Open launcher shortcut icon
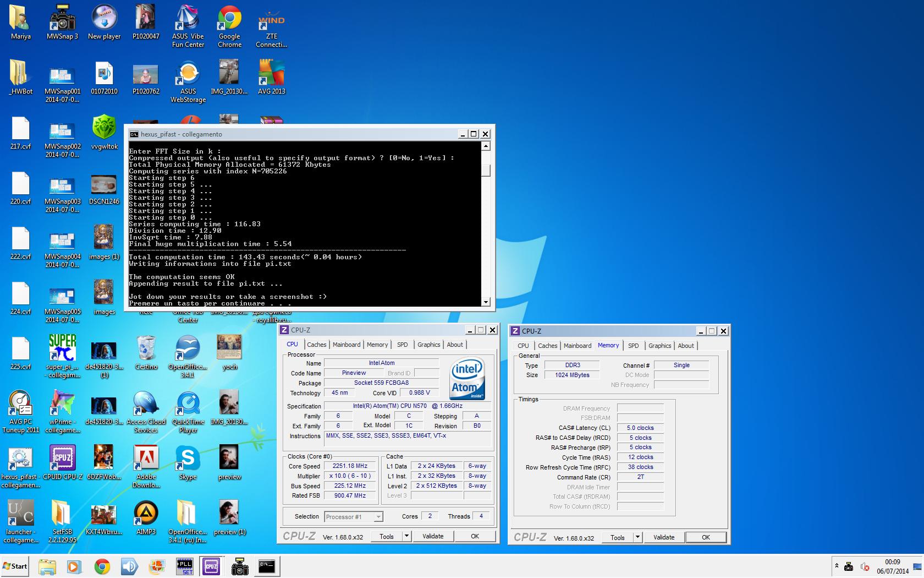 pyautogui.click(x=20, y=521)
